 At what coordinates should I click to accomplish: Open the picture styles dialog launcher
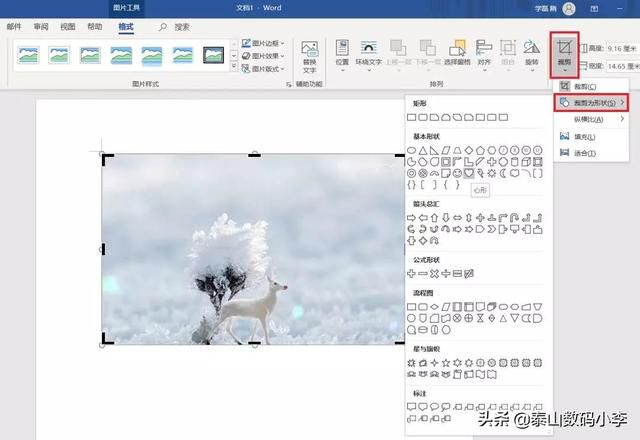coord(289,84)
